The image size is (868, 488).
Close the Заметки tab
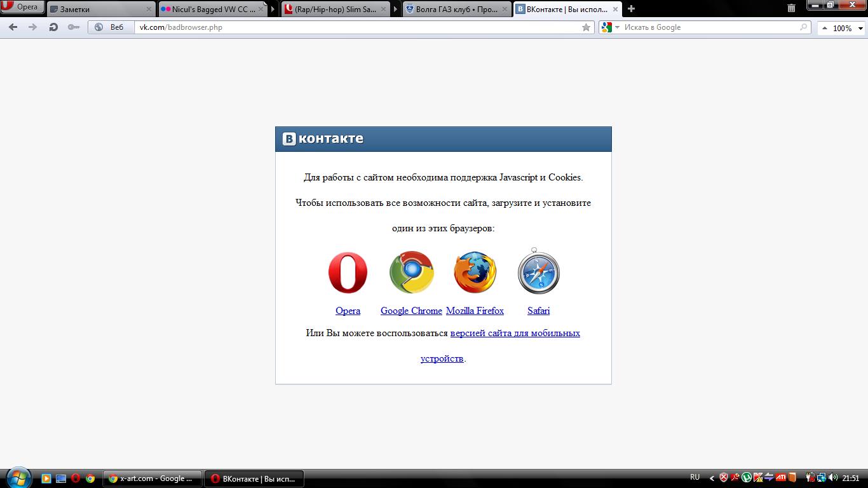click(x=149, y=10)
